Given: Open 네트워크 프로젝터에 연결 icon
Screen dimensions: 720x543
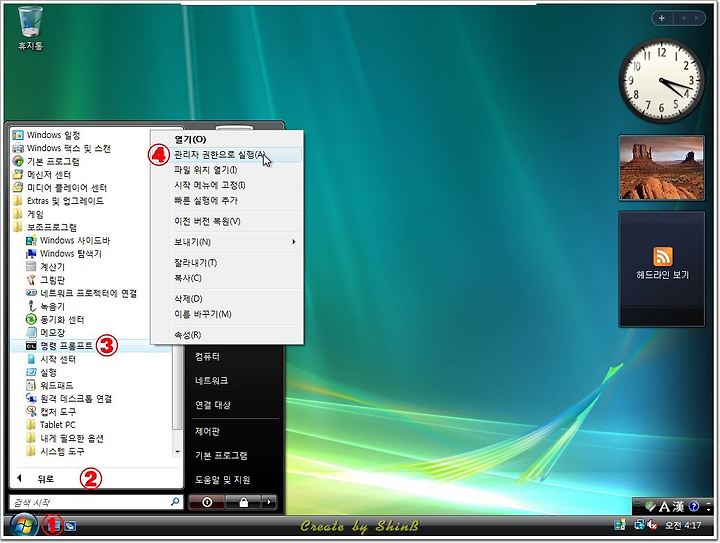Looking at the screenshot, I should click(x=31, y=293).
